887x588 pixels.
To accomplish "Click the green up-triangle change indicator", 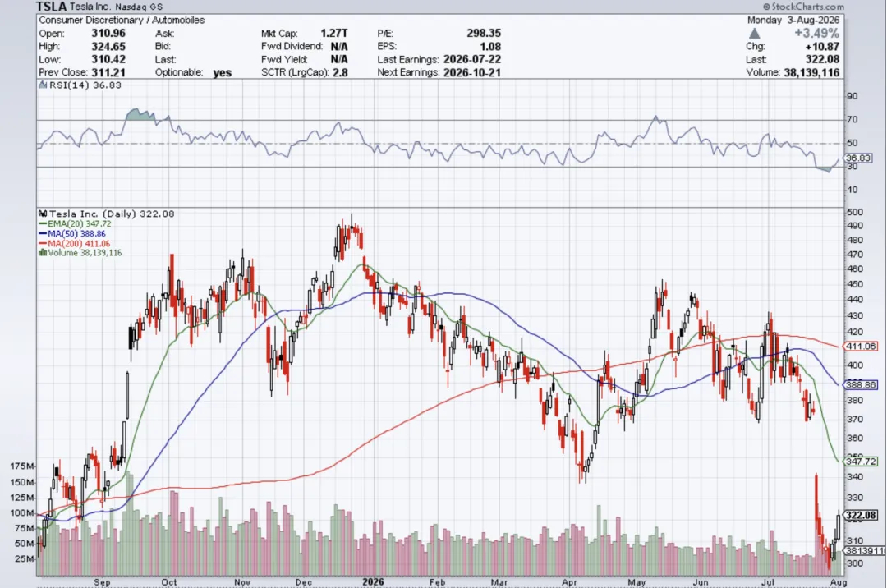I will coord(754,34).
